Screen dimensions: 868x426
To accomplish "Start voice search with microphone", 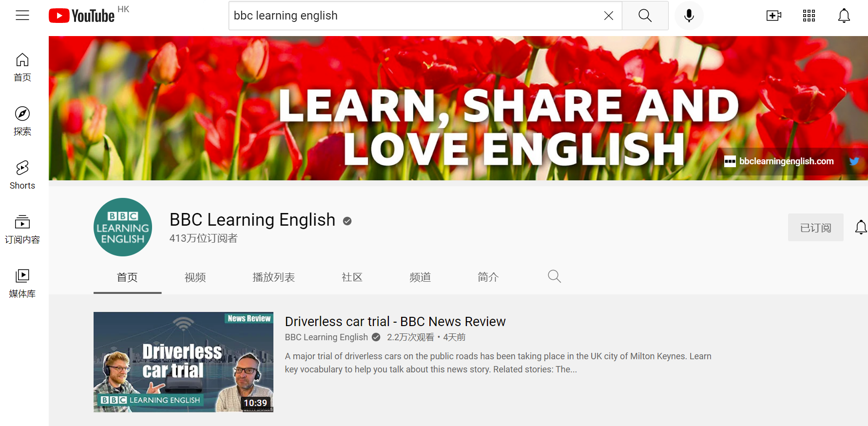I will [x=689, y=16].
